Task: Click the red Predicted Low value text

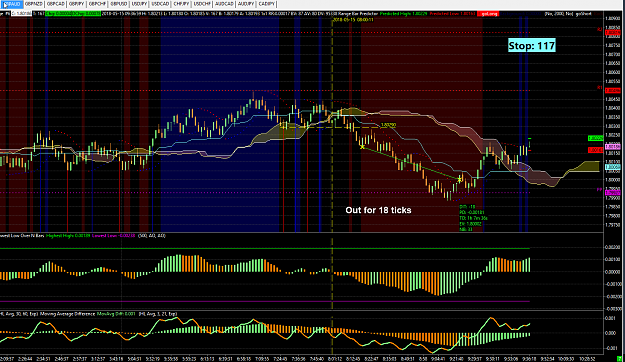Action: [x=452, y=14]
